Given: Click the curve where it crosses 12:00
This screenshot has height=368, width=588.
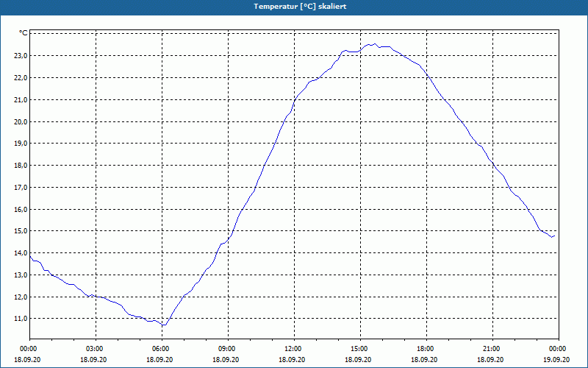Looking at the screenshot, I should tap(295, 102).
